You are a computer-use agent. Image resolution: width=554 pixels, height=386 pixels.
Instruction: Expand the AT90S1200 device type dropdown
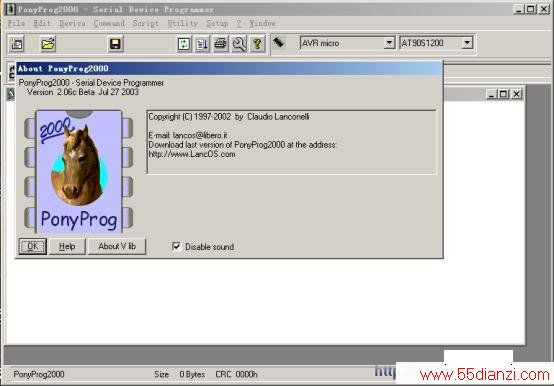tap(467, 43)
